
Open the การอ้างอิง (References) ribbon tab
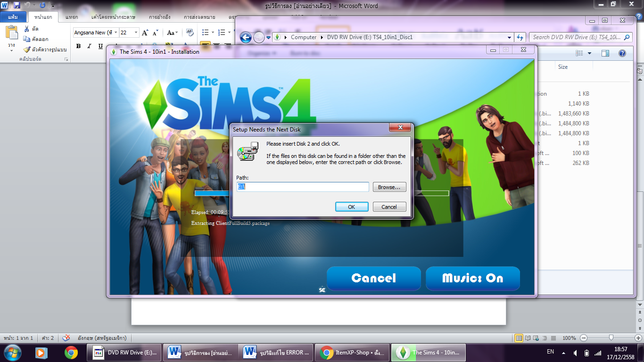159,17
